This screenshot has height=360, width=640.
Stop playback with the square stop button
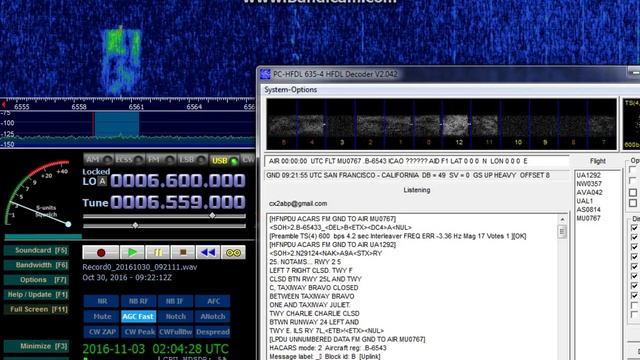183,253
